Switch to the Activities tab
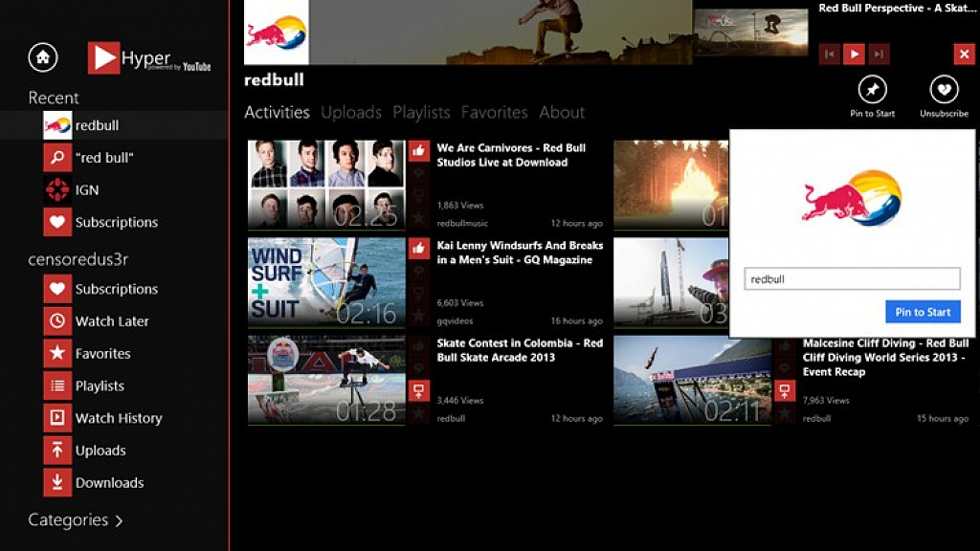Screen dimensions: 980x551 point(277,113)
